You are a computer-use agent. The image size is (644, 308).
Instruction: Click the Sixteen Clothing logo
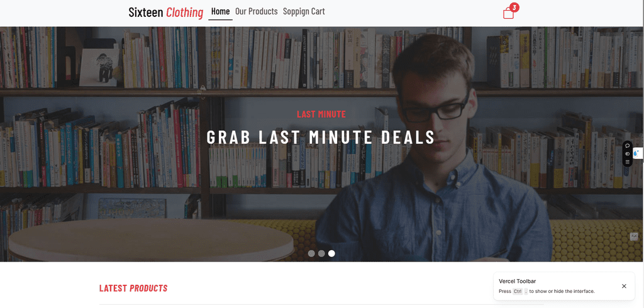click(166, 13)
